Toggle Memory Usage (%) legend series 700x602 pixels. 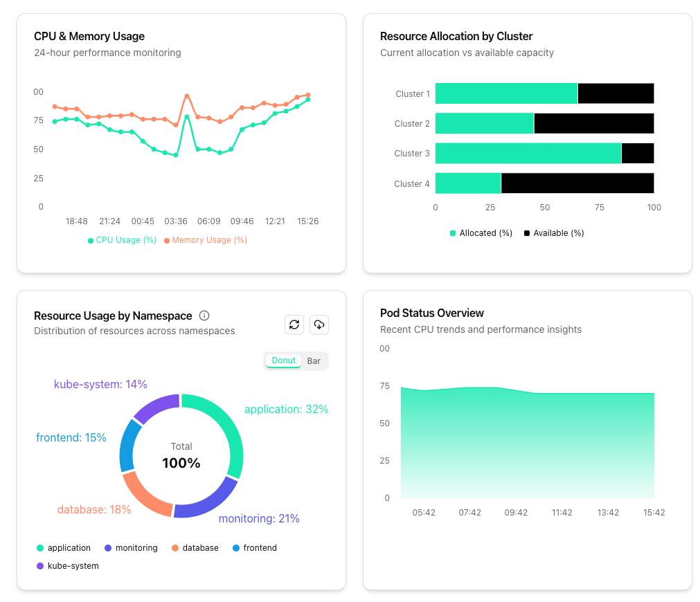click(x=206, y=240)
